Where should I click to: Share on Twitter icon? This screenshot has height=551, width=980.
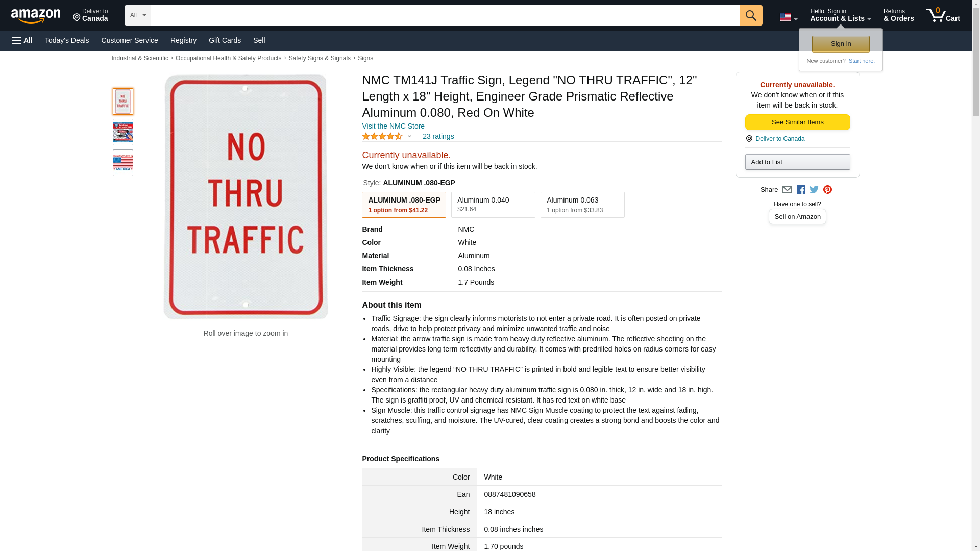[814, 190]
